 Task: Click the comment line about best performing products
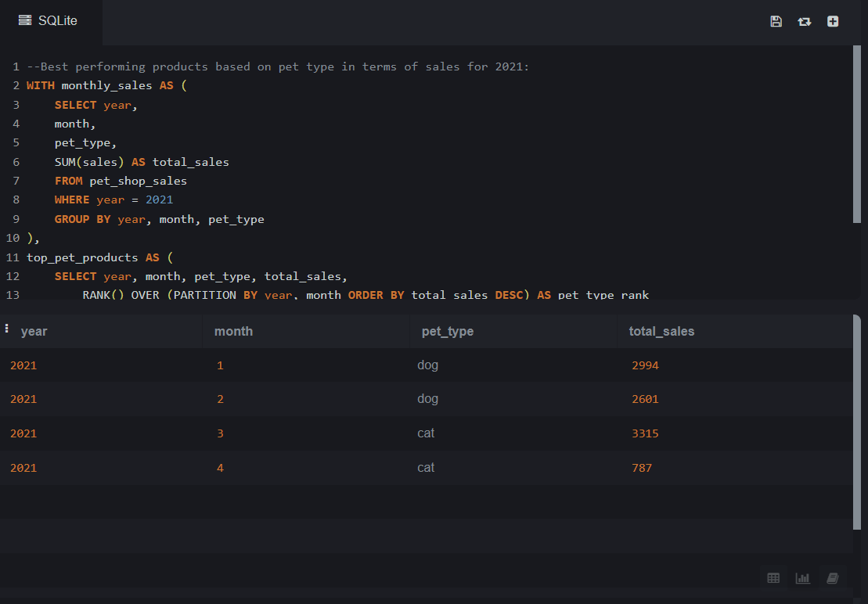click(x=278, y=67)
